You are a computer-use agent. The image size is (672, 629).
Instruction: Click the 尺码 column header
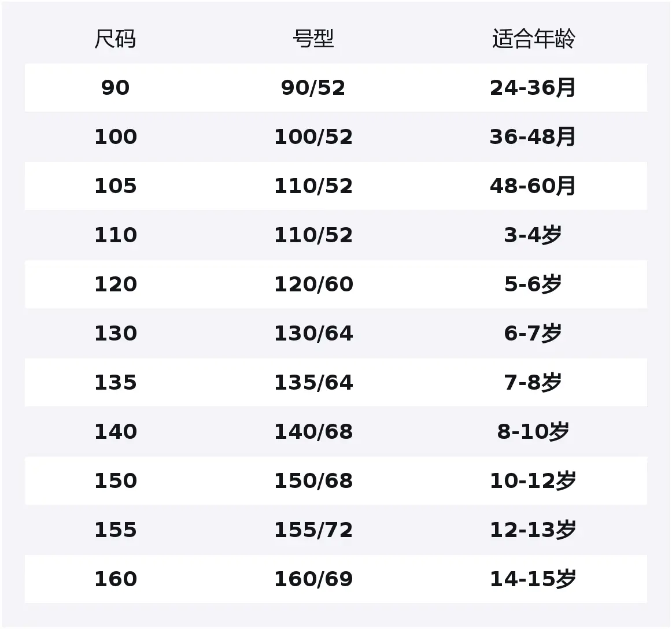(115, 39)
